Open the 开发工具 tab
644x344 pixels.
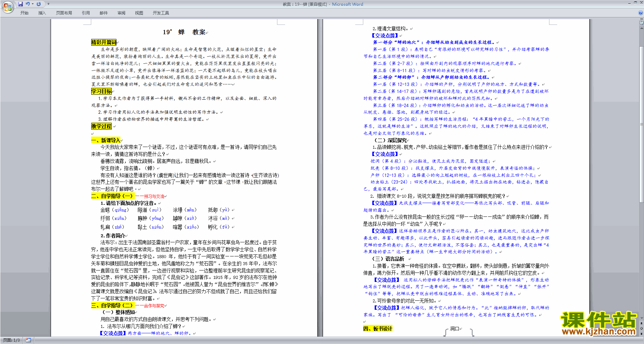(161, 13)
